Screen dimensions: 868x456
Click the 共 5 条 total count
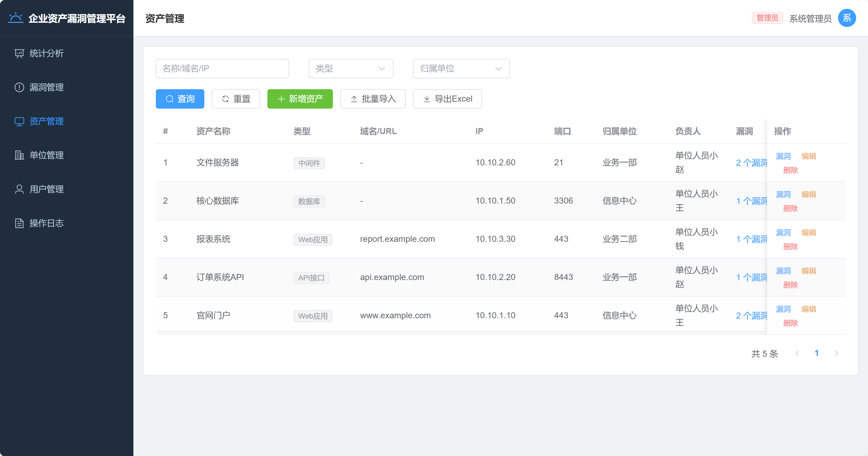765,353
